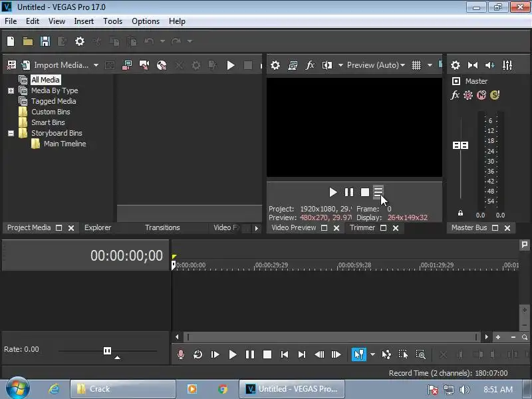
Task: Collapse Storyboard Bins tree node
Action: 11,133
